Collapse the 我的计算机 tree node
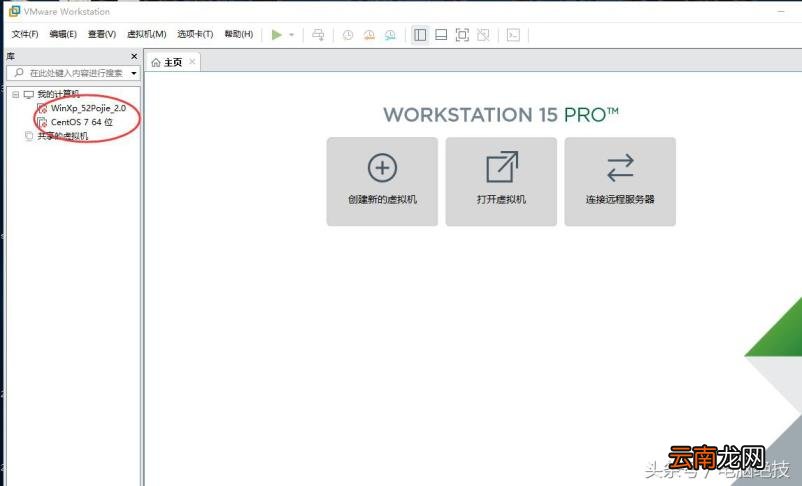 16,94
